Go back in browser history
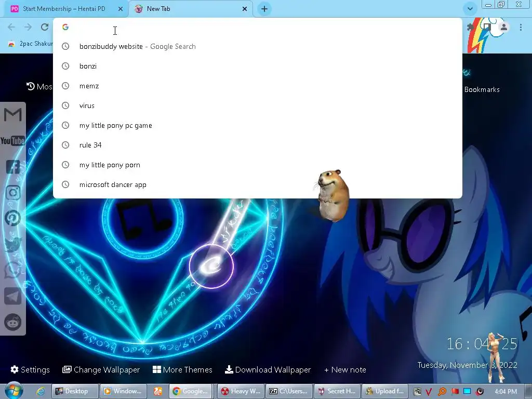 click(x=11, y=27)
